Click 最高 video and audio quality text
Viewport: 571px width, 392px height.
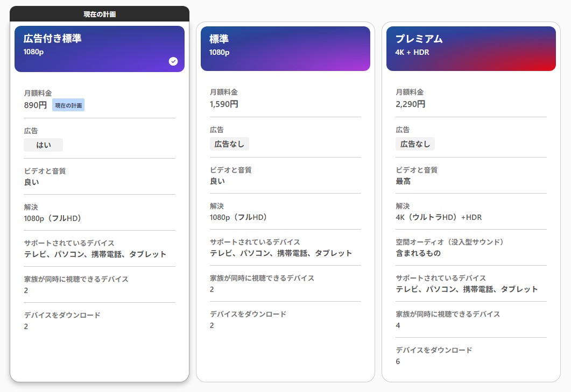coord(403,181)
